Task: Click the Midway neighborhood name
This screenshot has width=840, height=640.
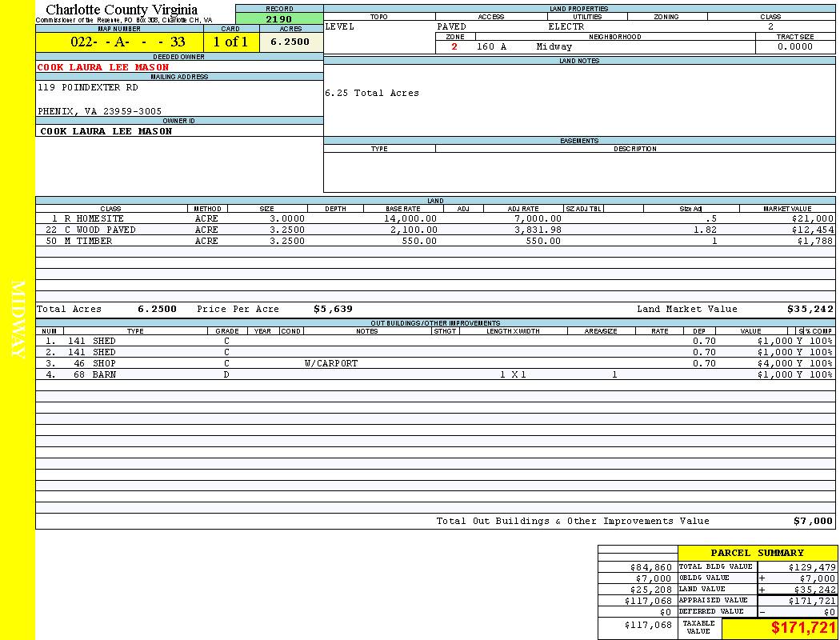Action: tap(554, 46)
